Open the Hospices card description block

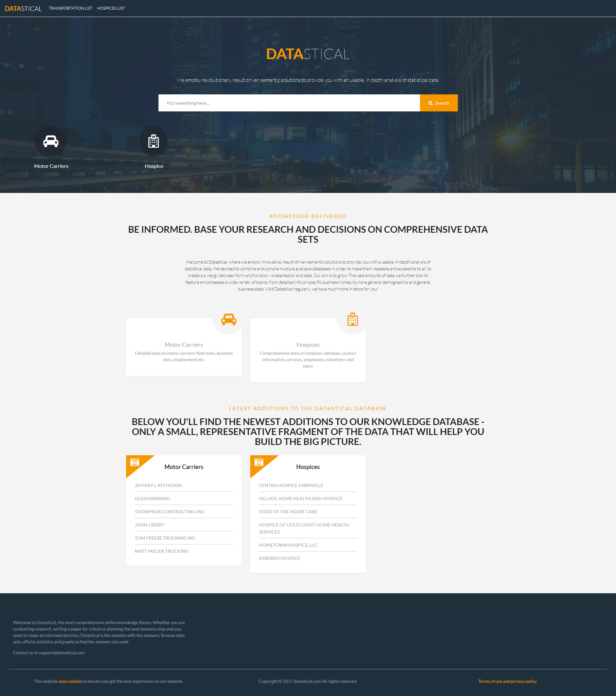(x=308, y=359)
